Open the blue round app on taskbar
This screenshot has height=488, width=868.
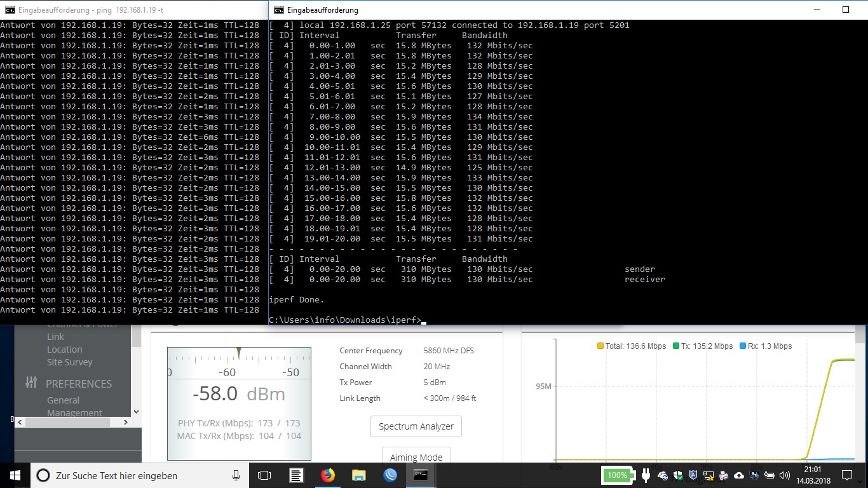(390, 475)
